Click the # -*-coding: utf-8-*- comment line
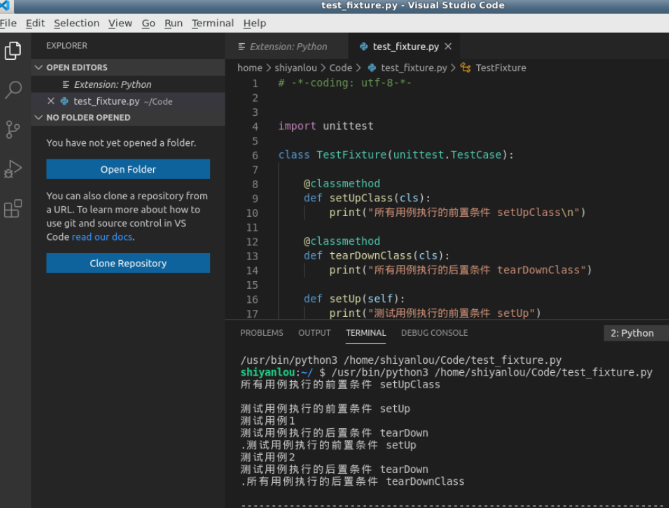Image resolution: width=669 pixels, height=508 pixels. pos(345,83)
